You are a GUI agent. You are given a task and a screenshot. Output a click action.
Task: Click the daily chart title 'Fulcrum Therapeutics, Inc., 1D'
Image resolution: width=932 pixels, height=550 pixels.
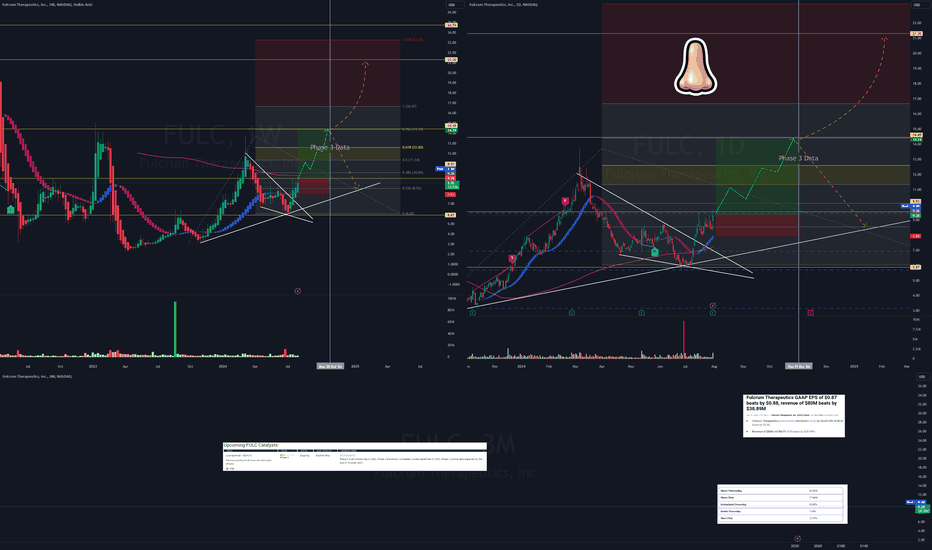point(503,5)
